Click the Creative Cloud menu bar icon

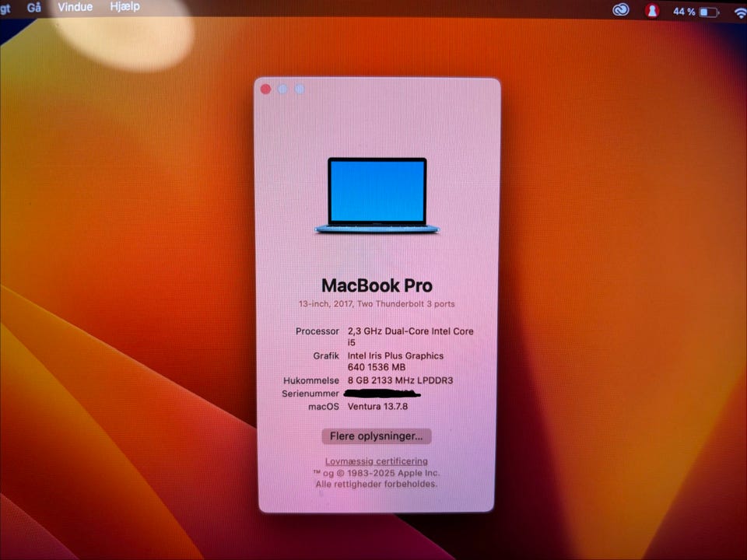click(620, 10)
